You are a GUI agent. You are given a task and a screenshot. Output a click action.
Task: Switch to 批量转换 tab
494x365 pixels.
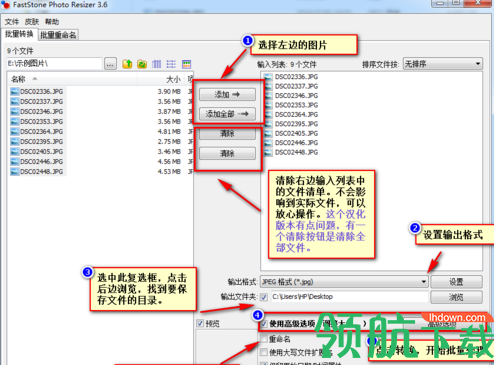(x=19, y=34)
